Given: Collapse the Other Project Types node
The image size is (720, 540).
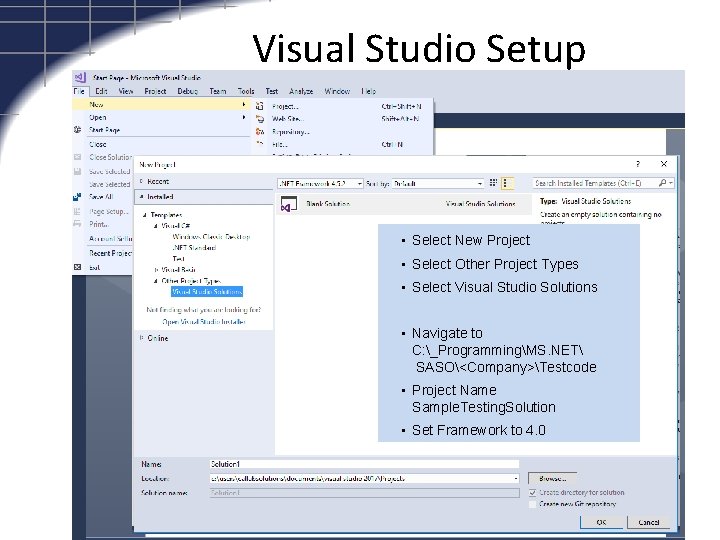Looking at the screenshot, I should pyautogui.click(x=156, y=281).
